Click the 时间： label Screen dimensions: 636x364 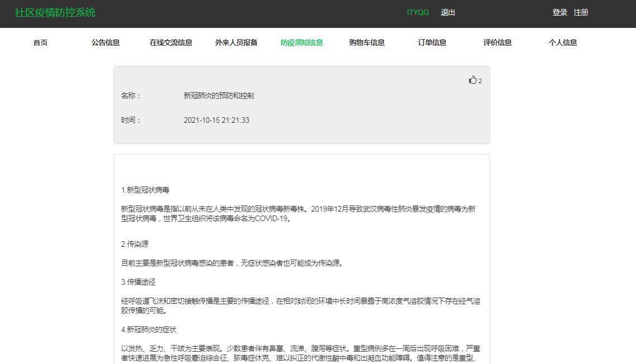(131, 121)
